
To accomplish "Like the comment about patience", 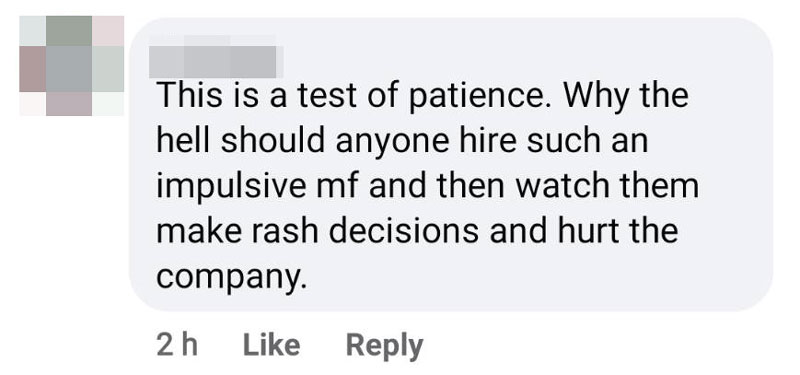I will pyautogui.click(x=271, y=345).
